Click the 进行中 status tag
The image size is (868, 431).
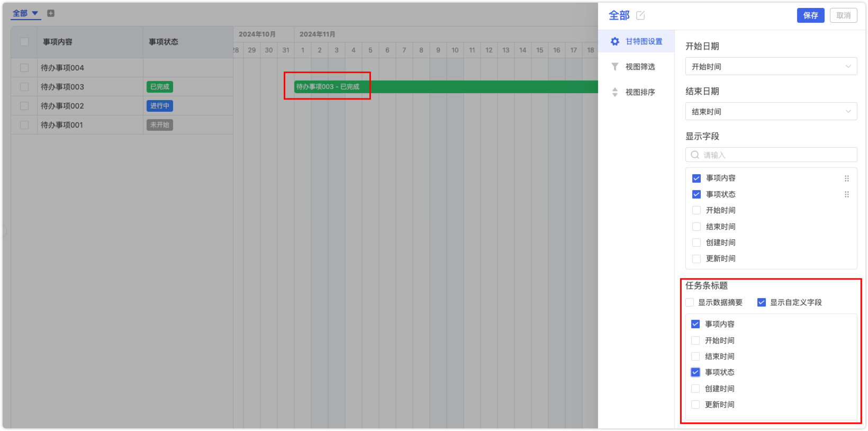click(160, 106)
